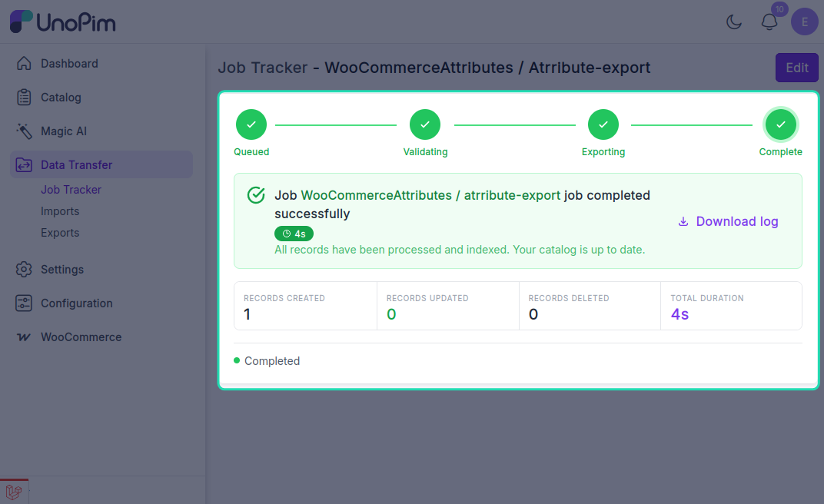Screen dimensions: 824x504
Task: Click the Validating step label
Action: click(425, 151)
